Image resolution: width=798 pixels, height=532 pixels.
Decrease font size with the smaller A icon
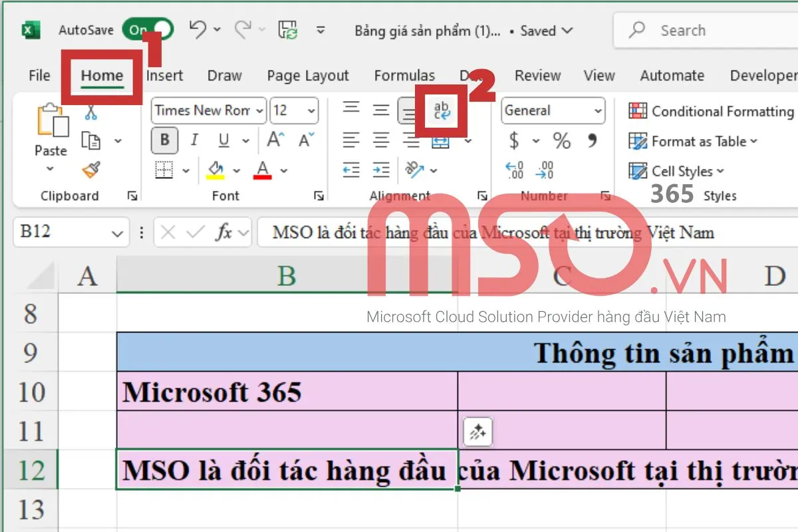(x=307, y=140)
